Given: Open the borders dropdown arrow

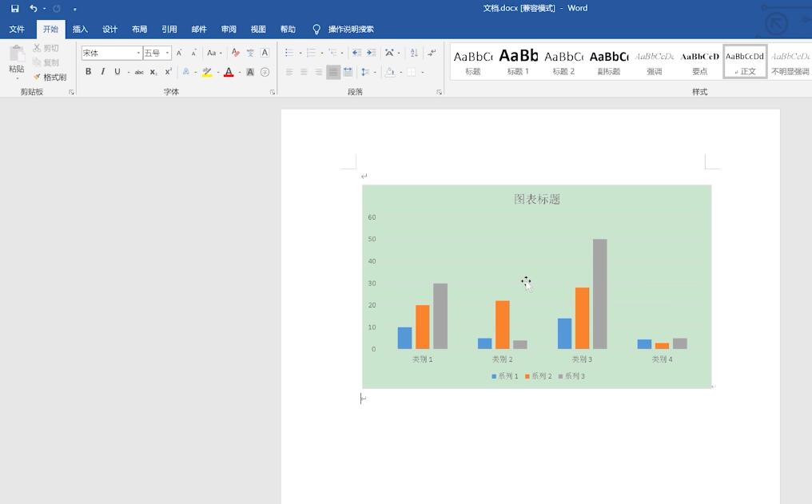Looking at the screenshot, I should [x=423, y=72].
